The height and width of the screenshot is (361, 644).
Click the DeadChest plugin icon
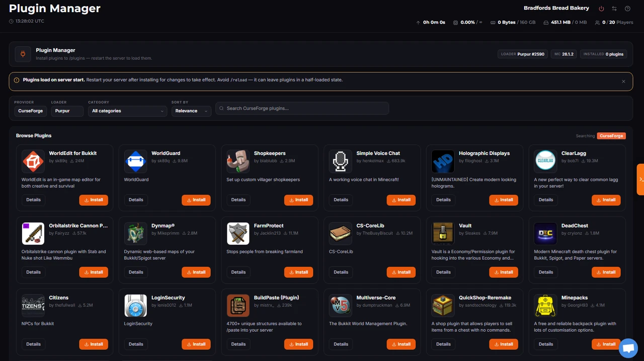pyautogui.click(x=545, y=234)
